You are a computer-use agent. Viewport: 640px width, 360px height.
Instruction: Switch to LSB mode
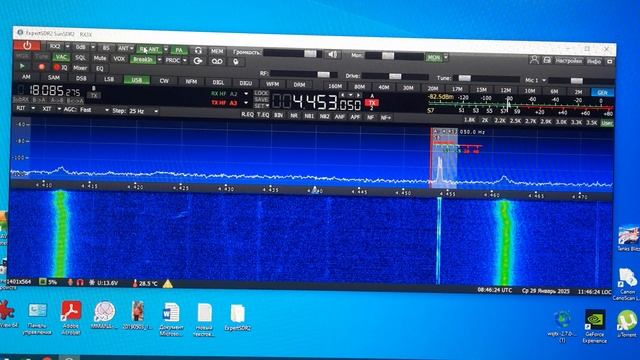pyautogui.click(x=109, y=79)
